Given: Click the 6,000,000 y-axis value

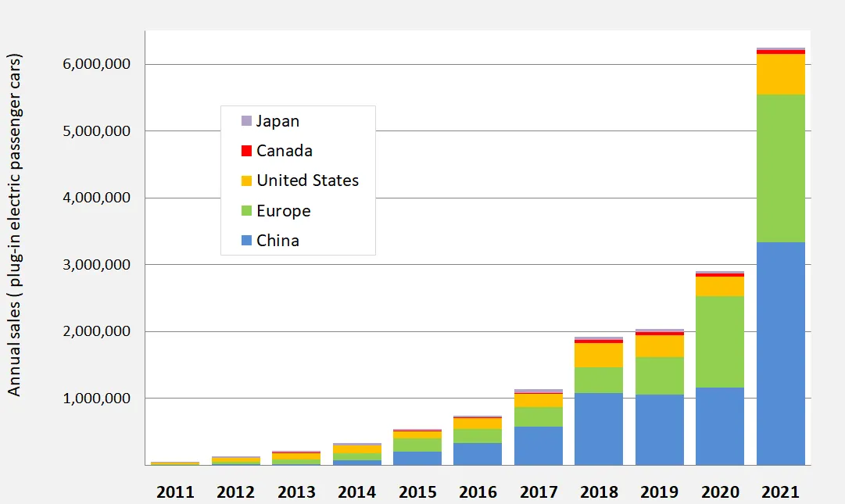Looking at the screenshot, I should pos(96,64).
